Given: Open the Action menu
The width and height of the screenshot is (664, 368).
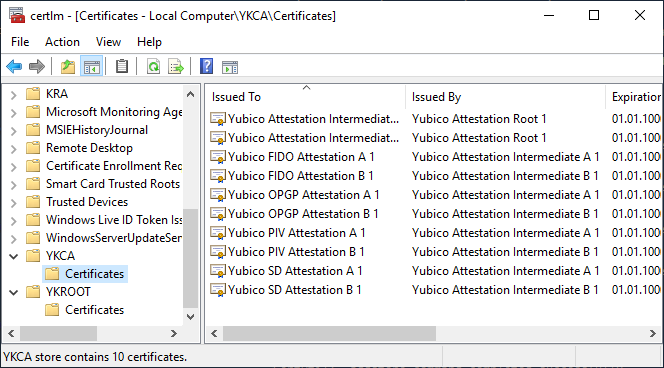Looking at the screenshot, I should click(x=62, y=42).
